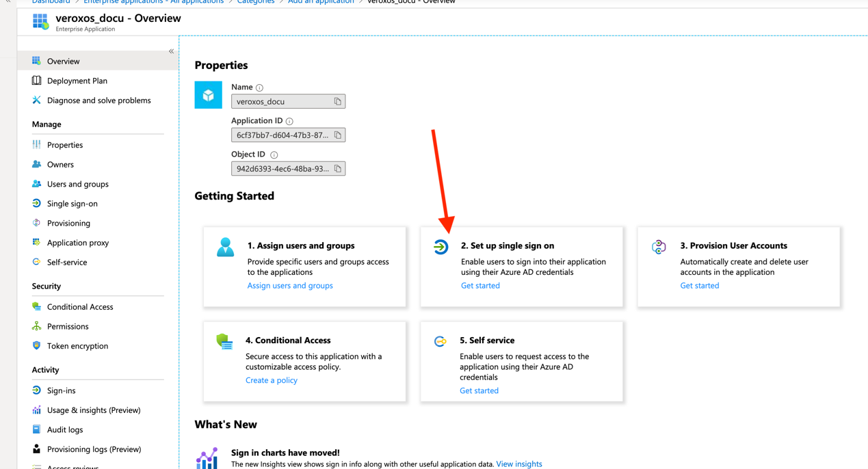Screen dimensions: 868x469
Task: Click the '3. Provision User Accounts' title
Action: (x=734, y=245)
